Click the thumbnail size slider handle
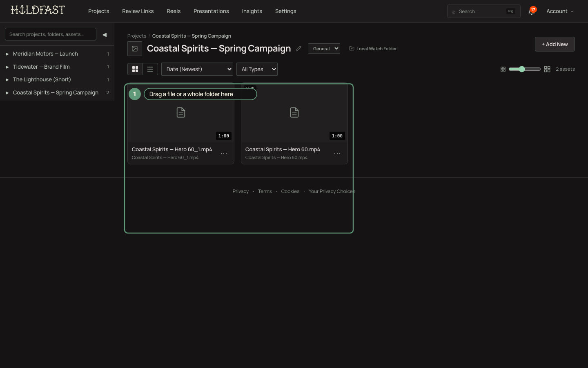Image resolution: width=588 pixels, height=368 pixels. pos(522,69)
